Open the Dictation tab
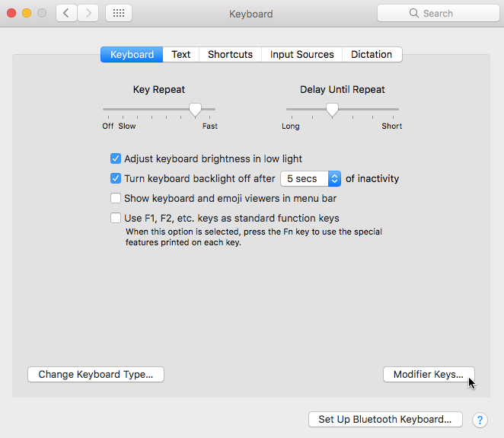Viewport: 504px width, 438px height. coord(372,54)
